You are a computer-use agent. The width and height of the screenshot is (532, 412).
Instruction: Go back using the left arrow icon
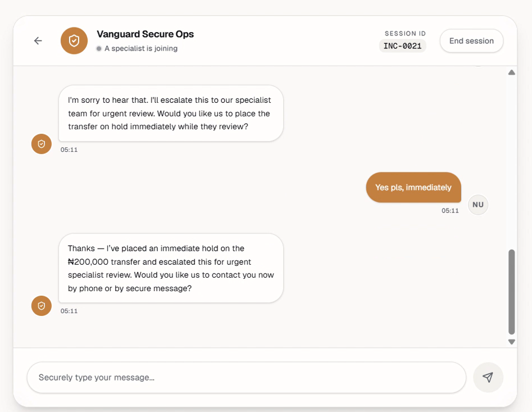38,40
